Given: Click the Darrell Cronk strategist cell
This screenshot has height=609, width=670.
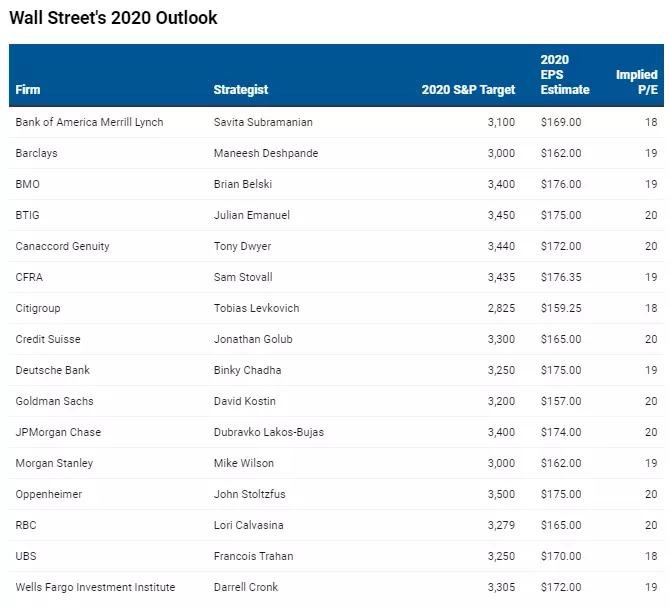Looking at the screenshot, I should (246, 587).
